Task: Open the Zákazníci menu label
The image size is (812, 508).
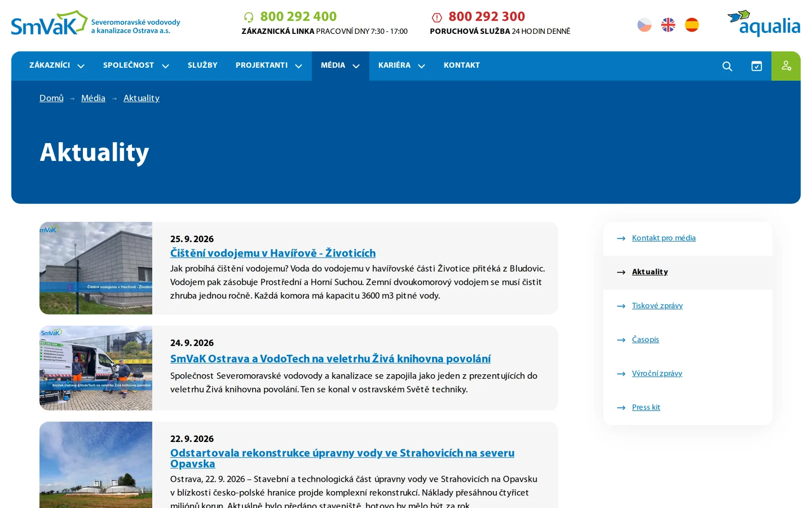Action: [50, 65]
